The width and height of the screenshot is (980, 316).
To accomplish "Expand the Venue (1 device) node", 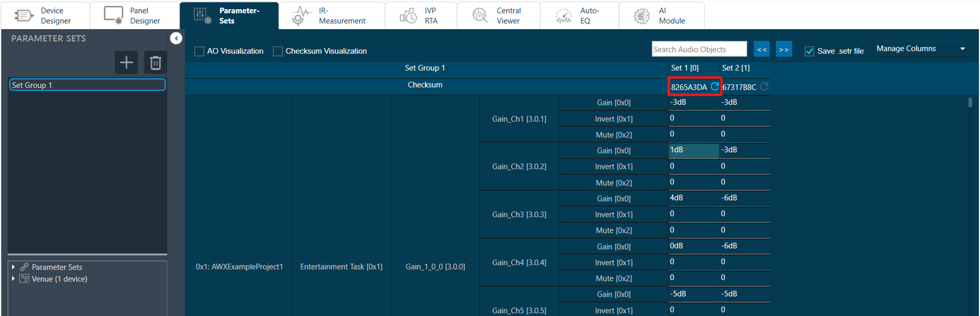I will point(13,279).
